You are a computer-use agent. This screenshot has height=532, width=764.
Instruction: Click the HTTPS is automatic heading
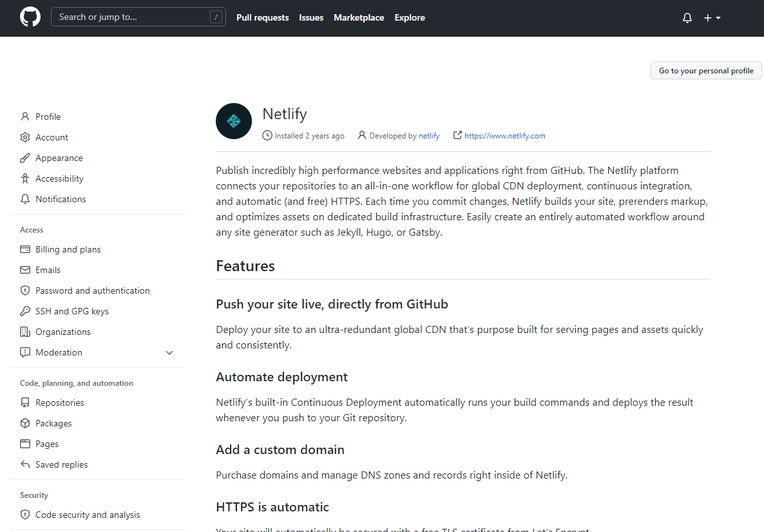pyautogui.click(x=272, y=507)
